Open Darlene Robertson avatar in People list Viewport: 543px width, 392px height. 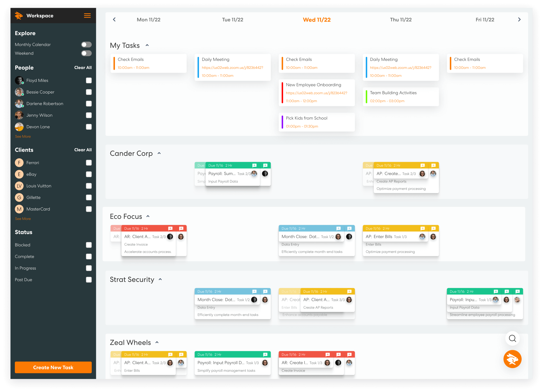coord(19,104)
